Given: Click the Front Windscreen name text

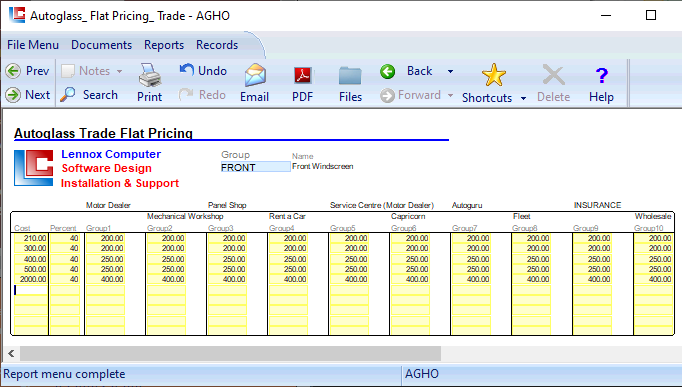Looking at the screenshot, I should (323, 166).
